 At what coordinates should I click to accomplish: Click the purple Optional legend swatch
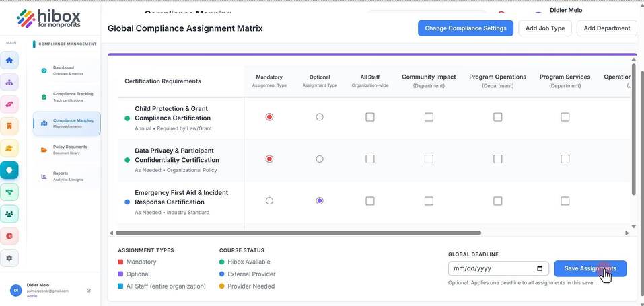[120, 274]
